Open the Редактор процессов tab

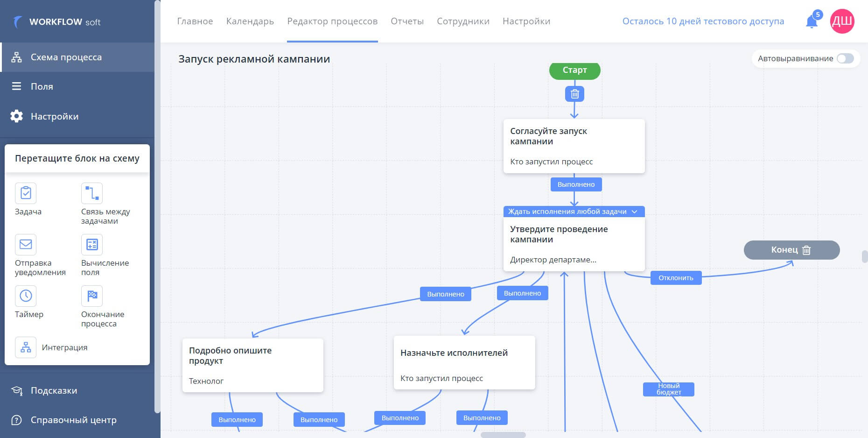tap(332, 21)
